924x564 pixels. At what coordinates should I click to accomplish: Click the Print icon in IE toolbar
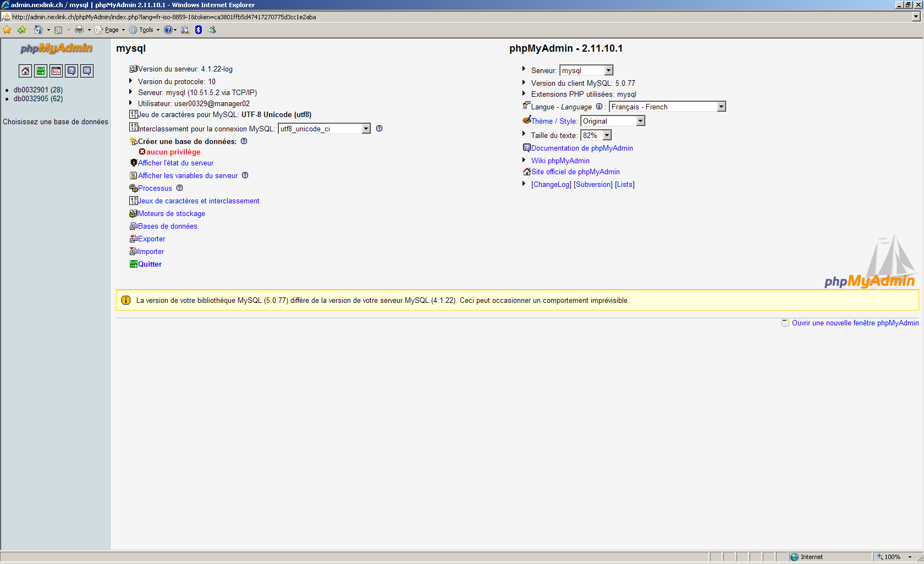(79, 30)
